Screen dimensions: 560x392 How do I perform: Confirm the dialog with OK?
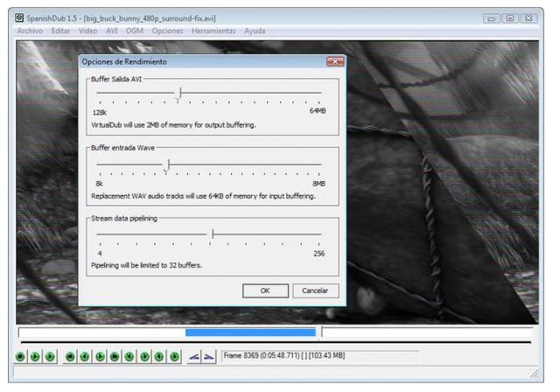(265, 290)
